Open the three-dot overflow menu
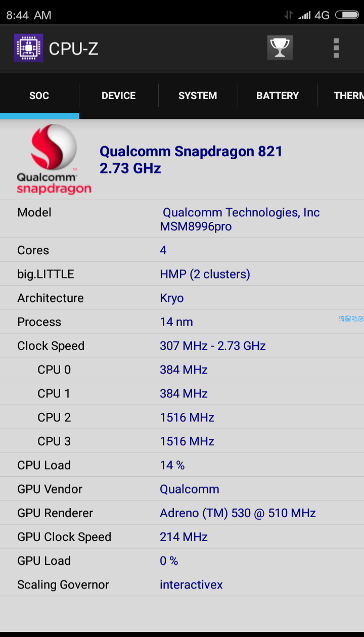The height and width of the screenshot is (637, 364). 336,48
